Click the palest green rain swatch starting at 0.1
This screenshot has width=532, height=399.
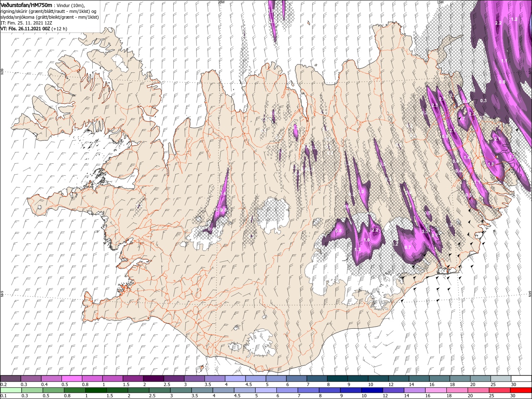pos(11,390)
